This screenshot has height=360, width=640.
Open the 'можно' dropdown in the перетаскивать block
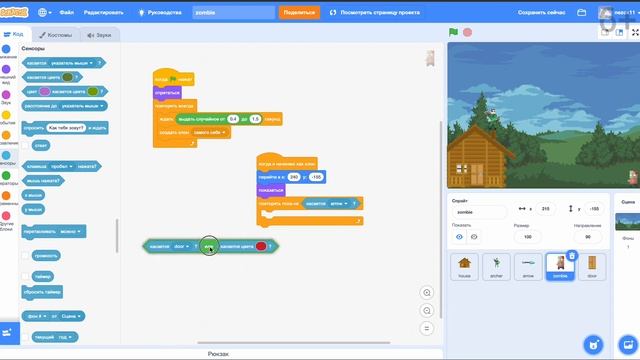70,231
